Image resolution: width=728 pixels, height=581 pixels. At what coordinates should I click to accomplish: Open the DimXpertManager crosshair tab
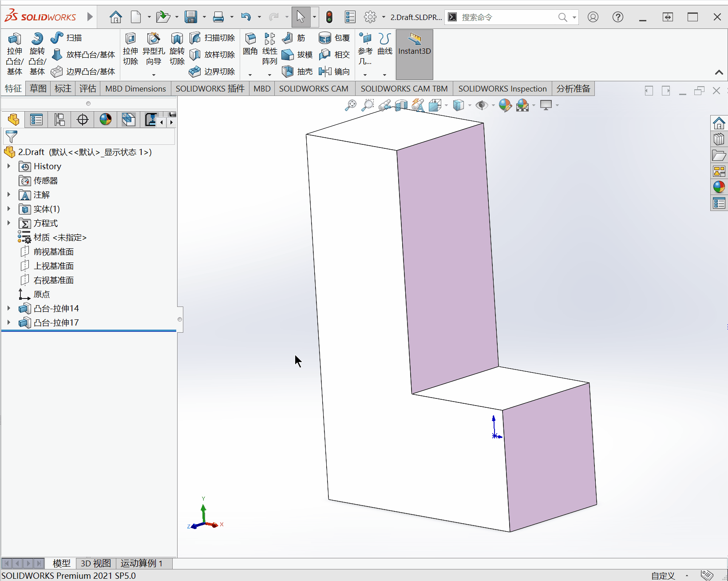(83, 119)
